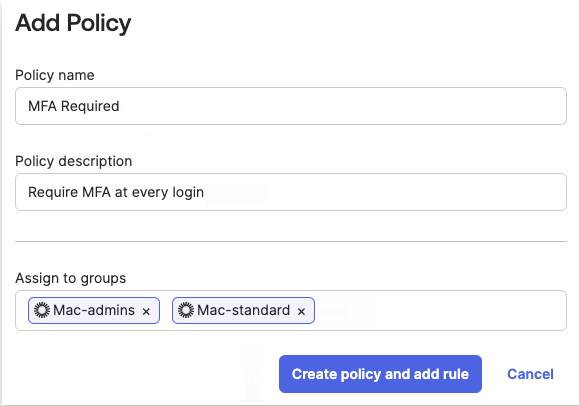This screenshot has width=579, height=406.
Task: Cancel the Add Policy dialog
Action: point(530,374)
